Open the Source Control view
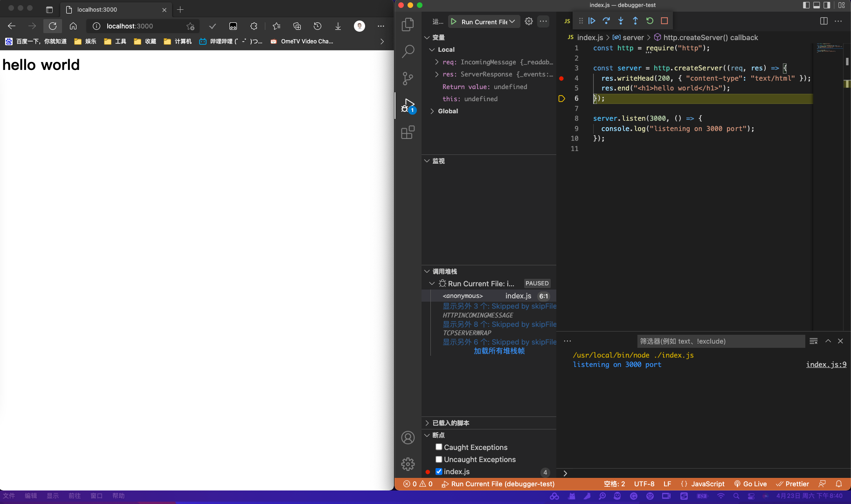This screenshot has width=851, height=504. 408,78
